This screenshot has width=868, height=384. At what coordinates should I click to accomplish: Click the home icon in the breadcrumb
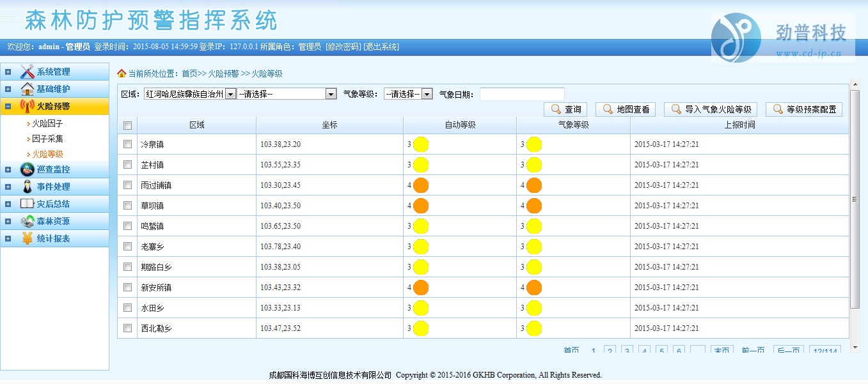122,73
